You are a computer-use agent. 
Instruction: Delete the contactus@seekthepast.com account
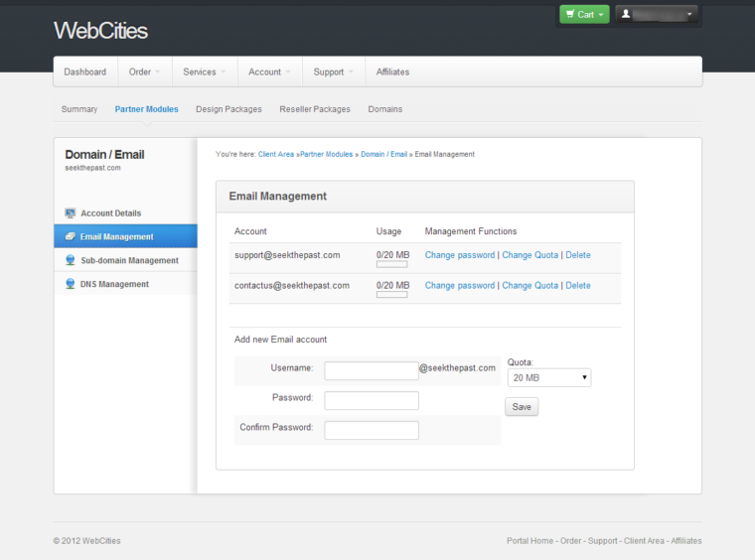click(577, 286)
